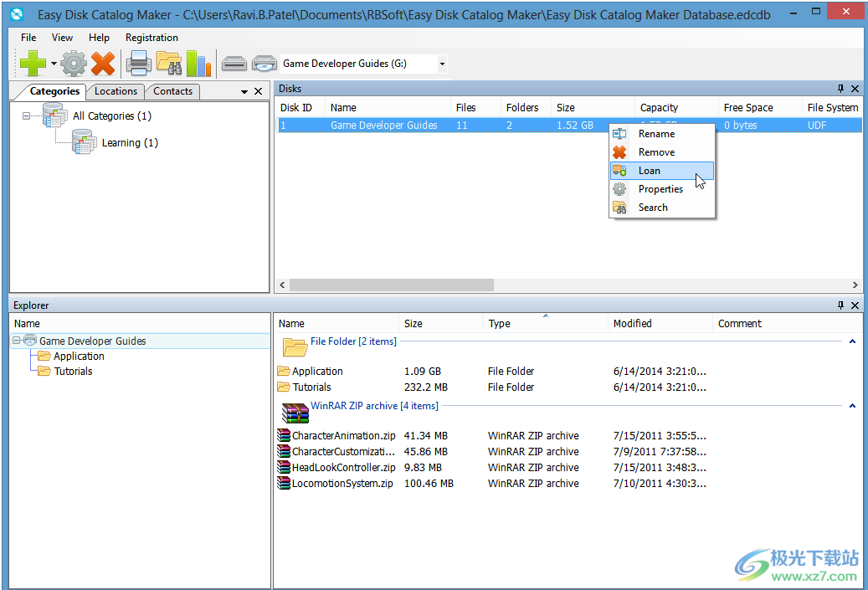Choose Search from the context menu
The height and width of the screenshot is (590, 868).
662,208
